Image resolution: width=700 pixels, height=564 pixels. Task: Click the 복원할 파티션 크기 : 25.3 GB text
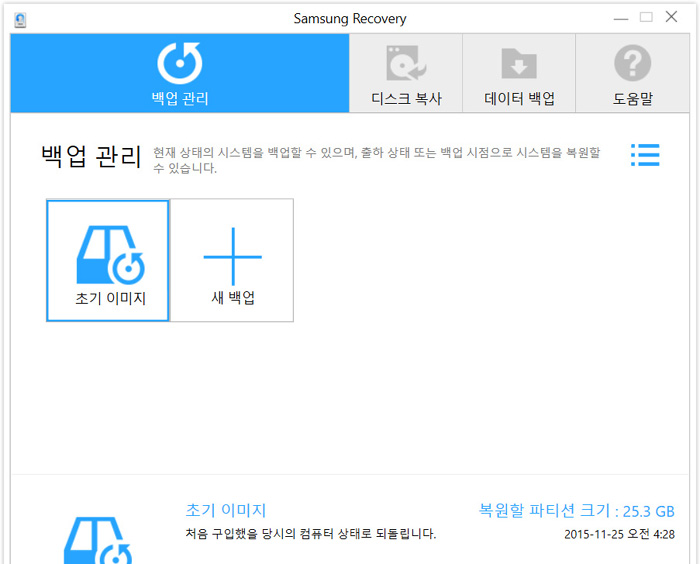tap(576, 511)
